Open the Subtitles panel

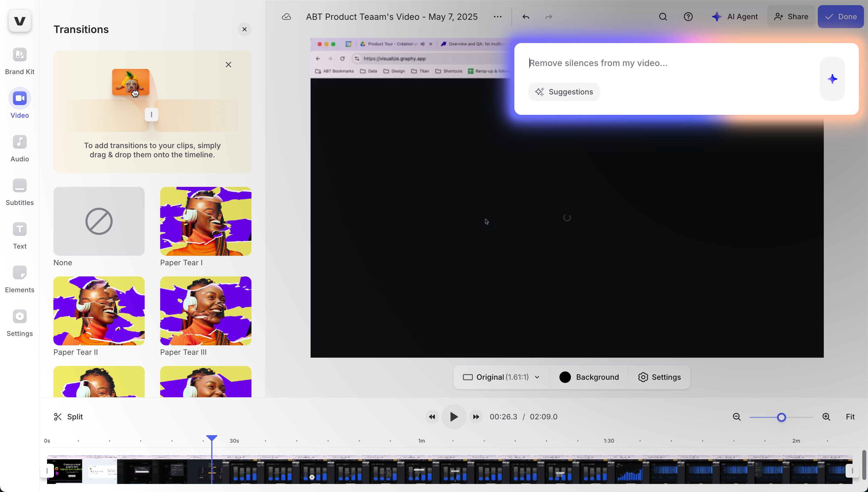(20, 192)
